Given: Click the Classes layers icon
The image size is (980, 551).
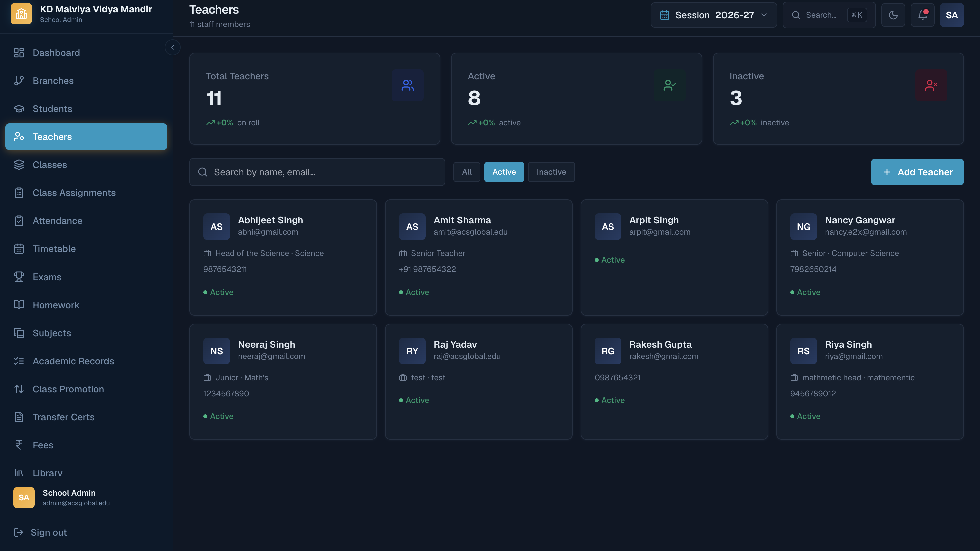Looking at the screenshot, I should click(x=19, y=165).
